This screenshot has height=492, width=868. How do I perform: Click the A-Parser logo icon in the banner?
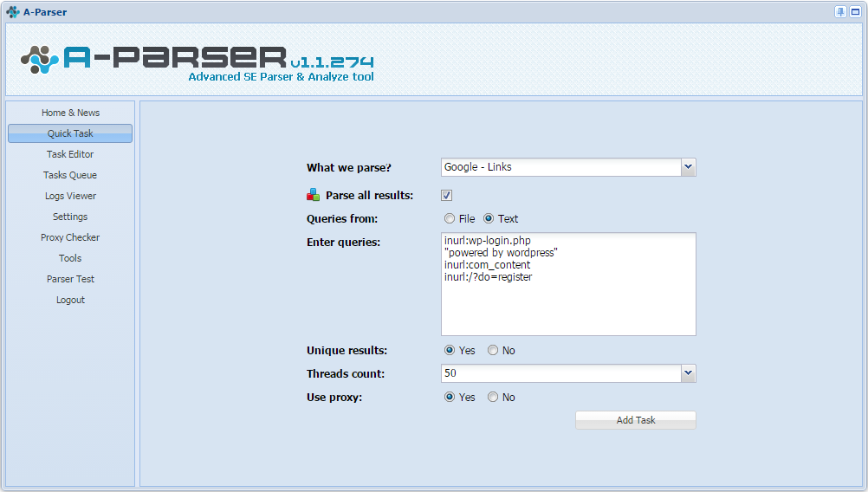[x=40, y=60]
